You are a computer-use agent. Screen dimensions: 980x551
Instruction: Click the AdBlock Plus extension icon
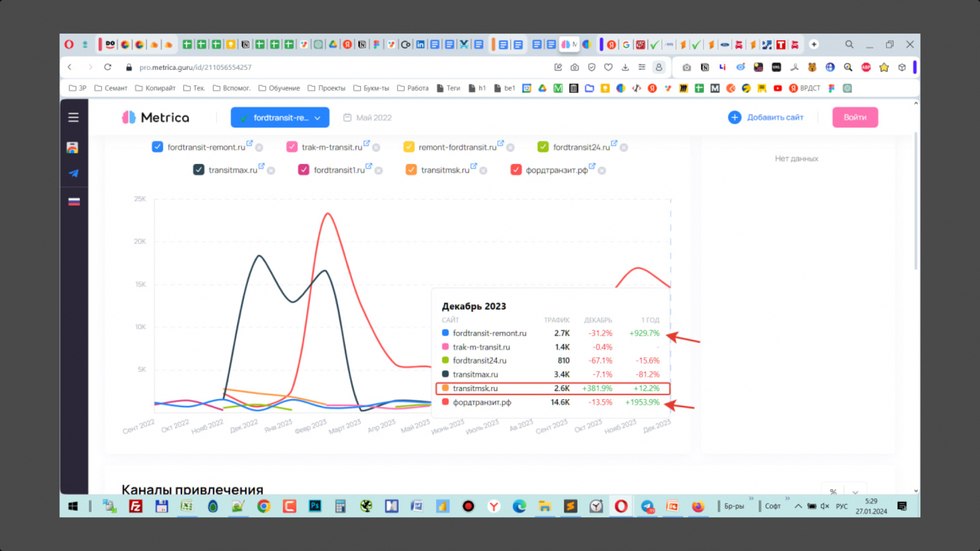coord(866,67)
